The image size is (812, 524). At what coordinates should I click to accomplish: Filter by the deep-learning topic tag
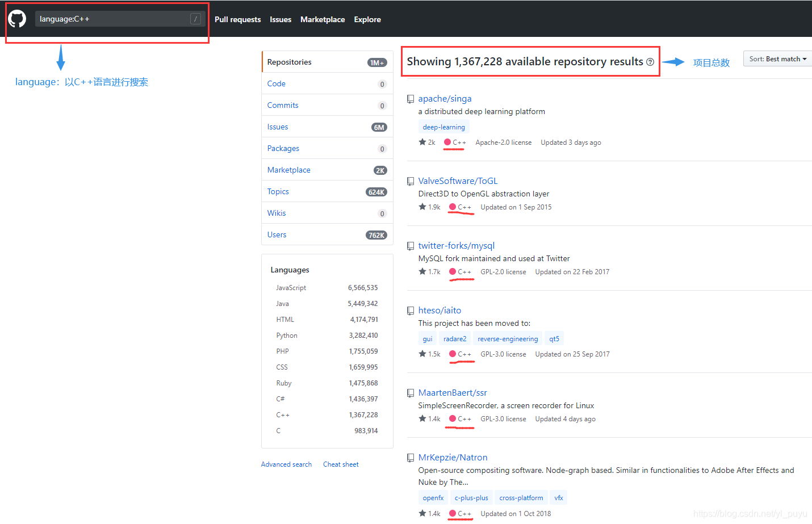pos(443,127)
